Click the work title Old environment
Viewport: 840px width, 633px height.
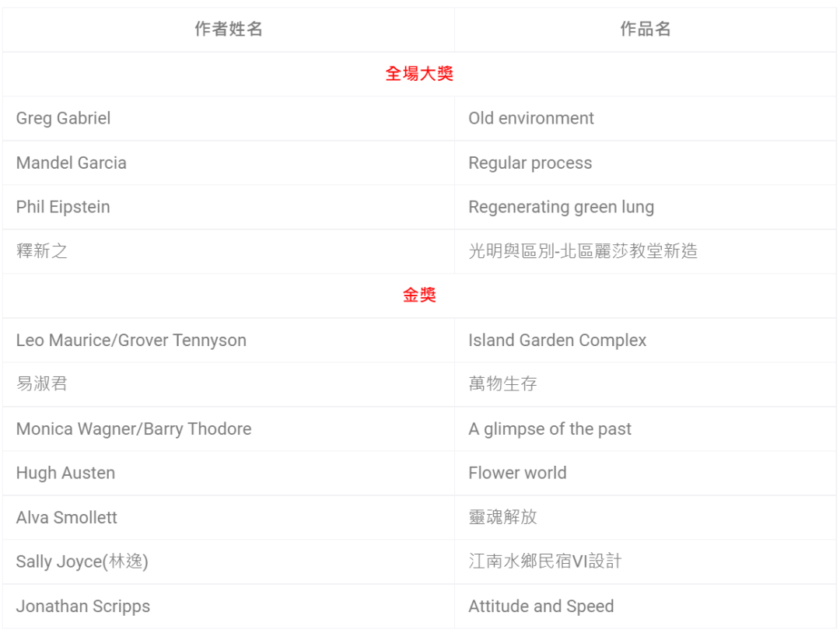point(531,118)
